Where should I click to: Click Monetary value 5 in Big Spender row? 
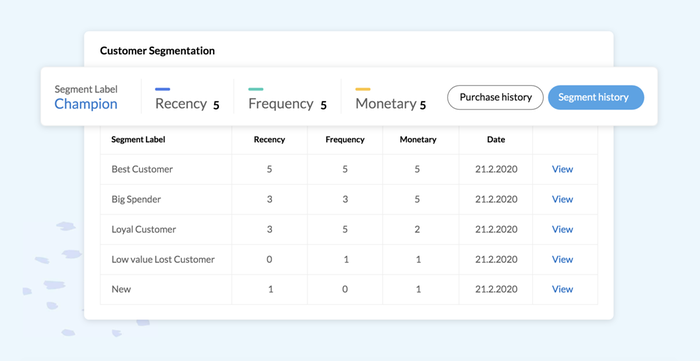(x=417, y=199)
